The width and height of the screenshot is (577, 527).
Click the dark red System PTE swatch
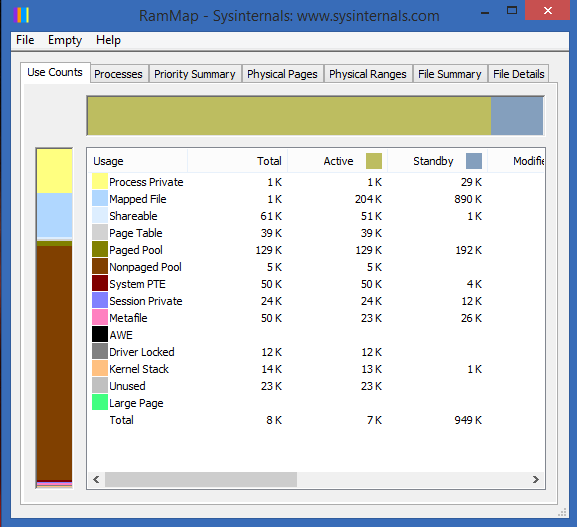[x=100, y=283]
